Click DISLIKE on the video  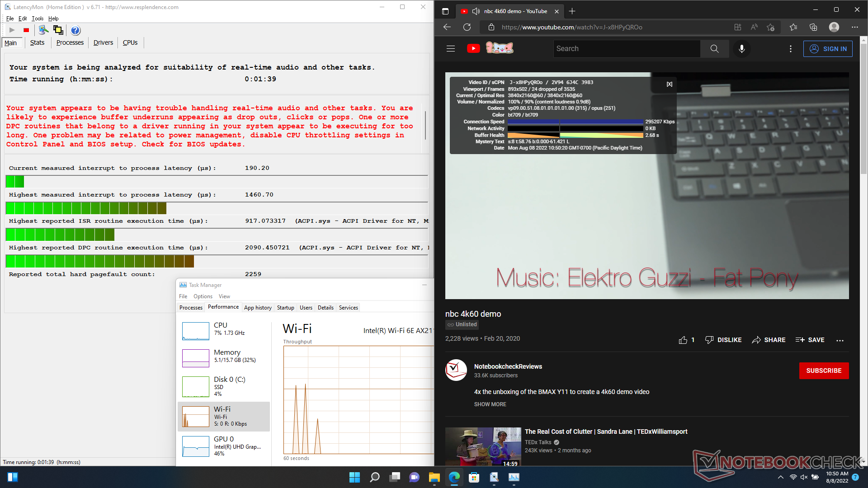(723, 340)
